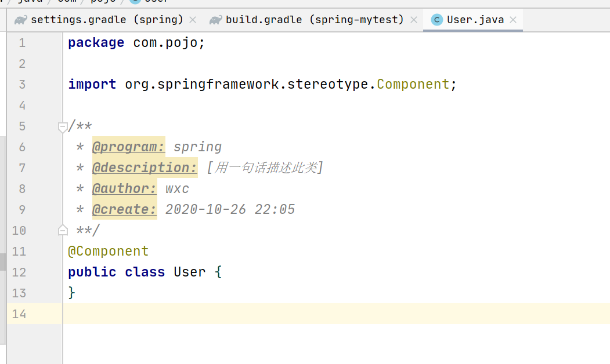Collapse the Javadoc comment with the fold arrow
The height and width of the screenshot is (364, 610).
pyautogui.click(x=62, y=126)
